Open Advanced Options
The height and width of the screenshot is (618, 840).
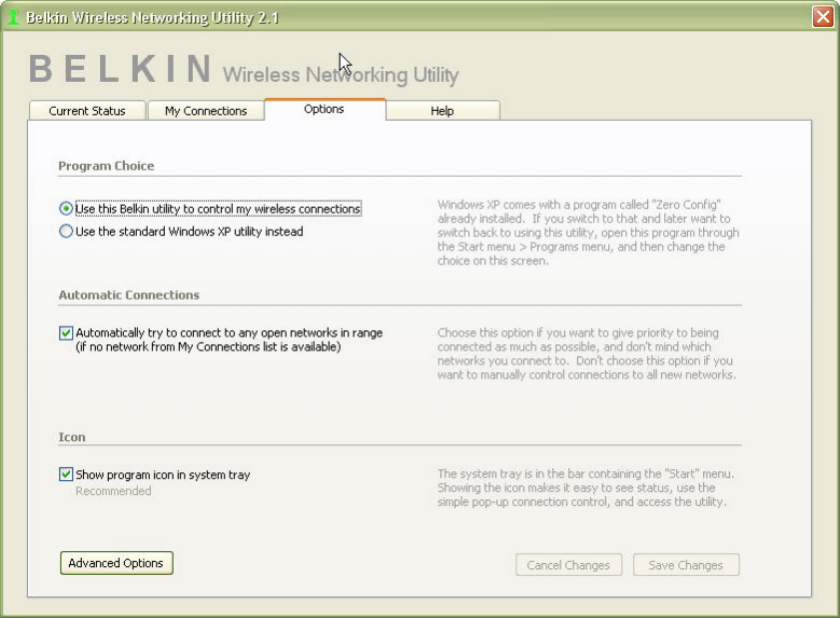coord(116,563)
